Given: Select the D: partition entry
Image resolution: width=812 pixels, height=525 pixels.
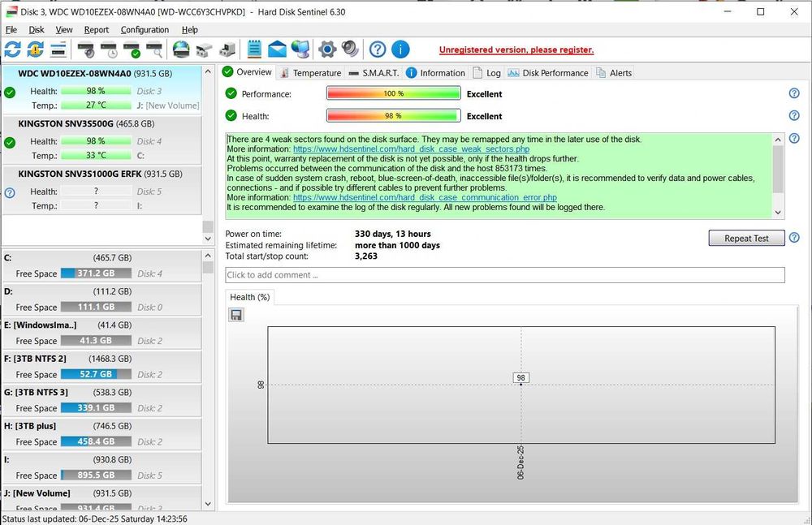Looking at the screenshot, I should pyautogui.click(x=102, y=299).
